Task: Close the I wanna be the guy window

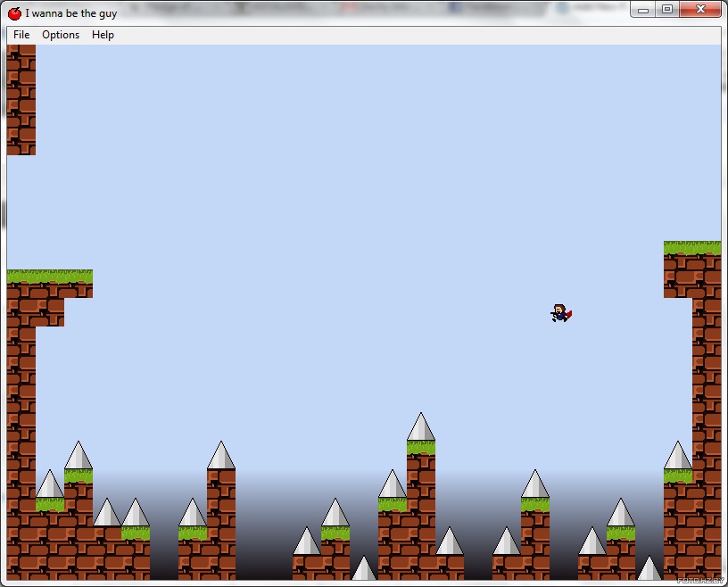Action: pos(700,10)
